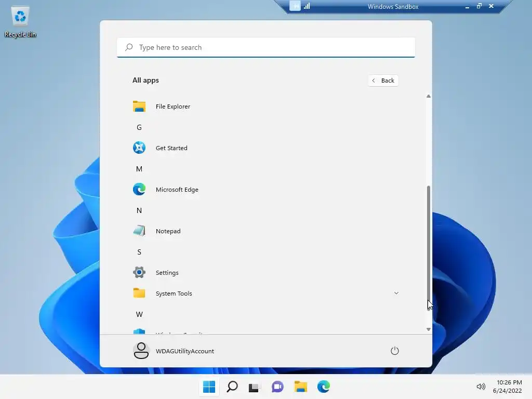The image size is (532, 399).
Task: Open the power options button
Action: click(395, 351)
